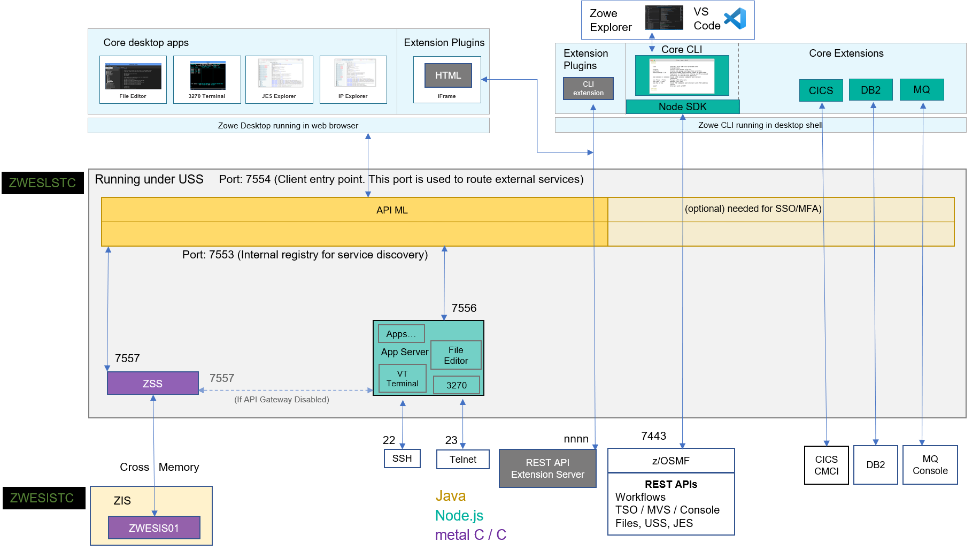Select the ZWESIS01 box inside ZIS
The image size is (980, 550).
[154, 528]
